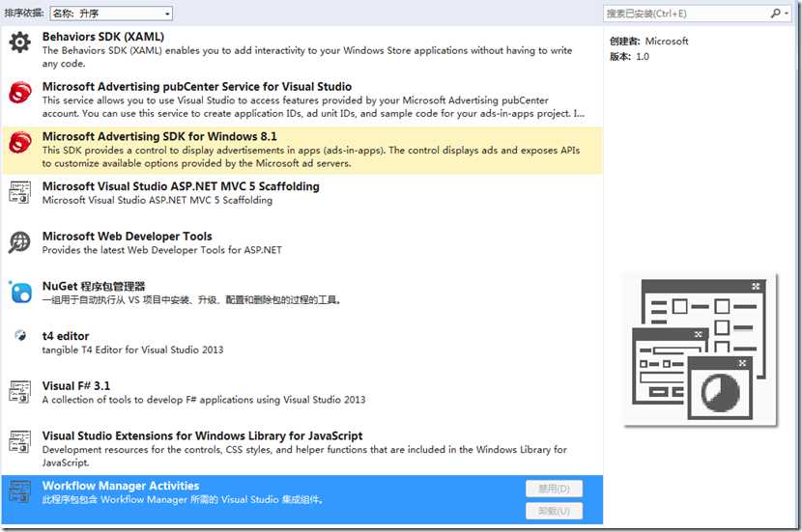The image size is (802, 532).
Task: Click the t4 editor icon
Action: (20, 336)
